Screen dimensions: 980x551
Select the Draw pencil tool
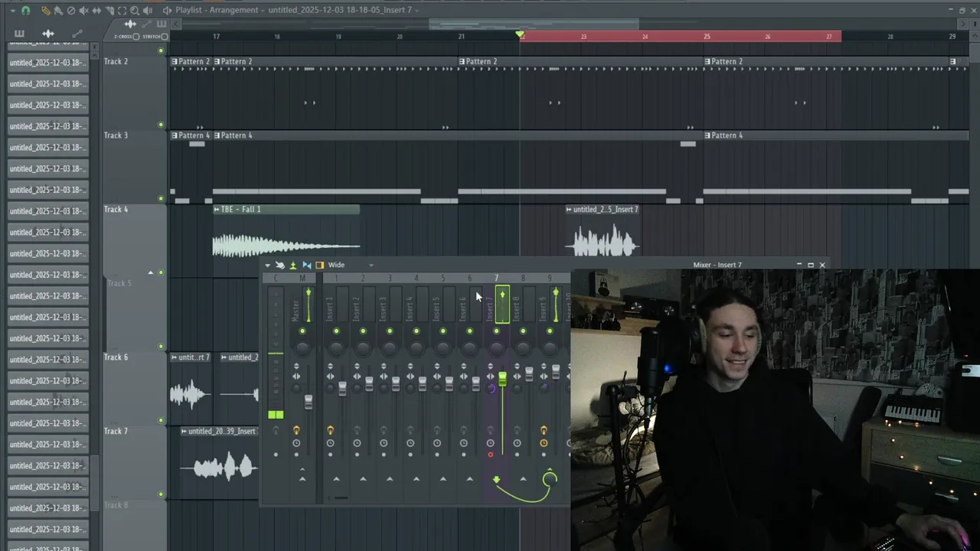tap(45, 11)
